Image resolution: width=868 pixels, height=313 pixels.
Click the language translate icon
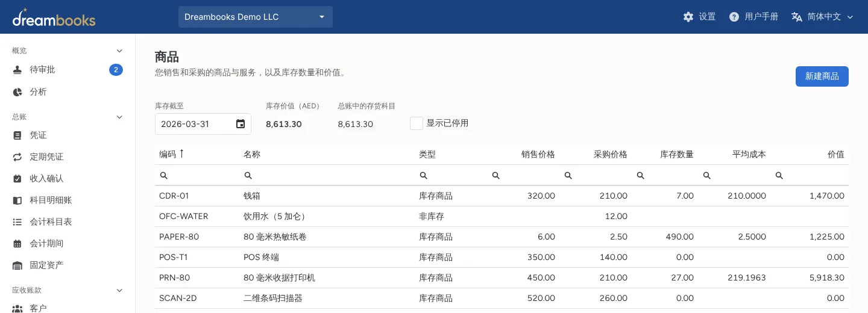[797, 17]
